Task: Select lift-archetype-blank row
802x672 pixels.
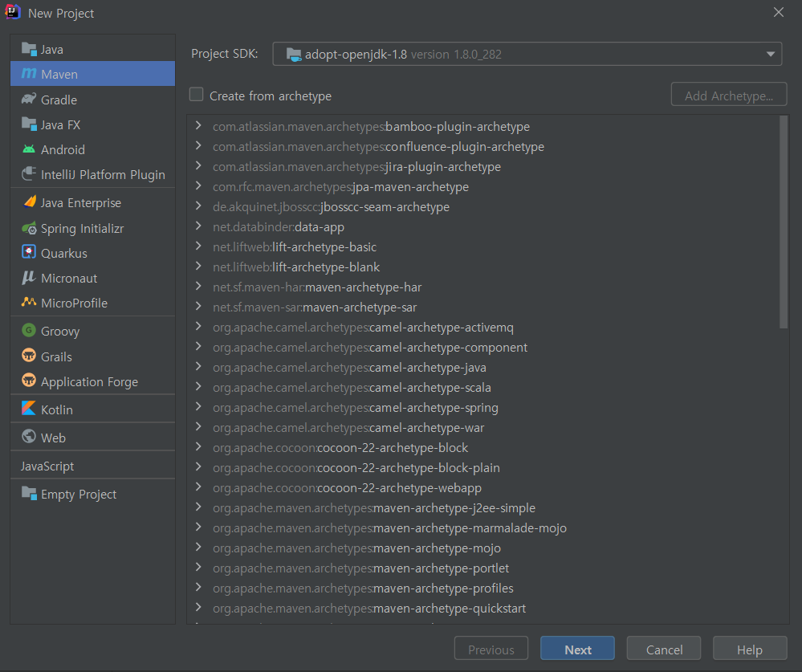Action: pos(482,267)
